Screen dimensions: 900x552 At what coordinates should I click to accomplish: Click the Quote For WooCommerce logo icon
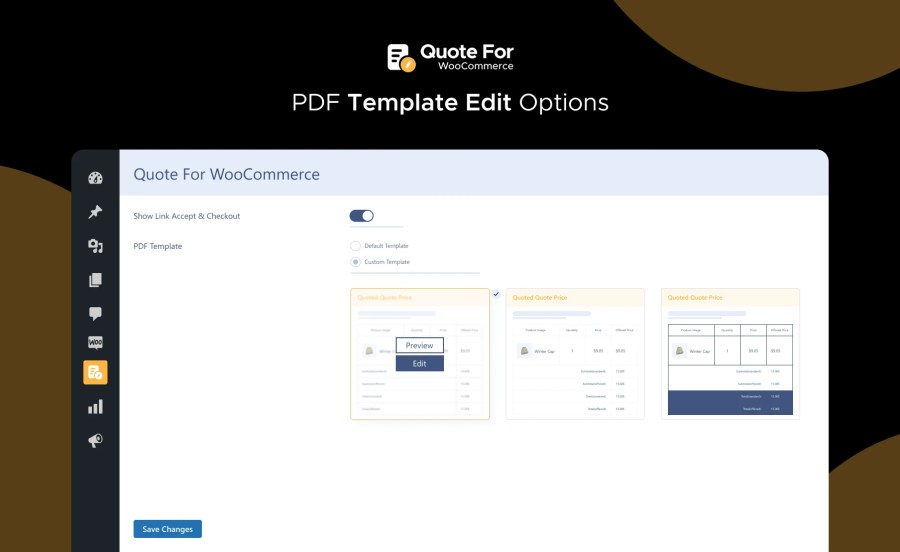pyautogui.click(x=401, y=57)
